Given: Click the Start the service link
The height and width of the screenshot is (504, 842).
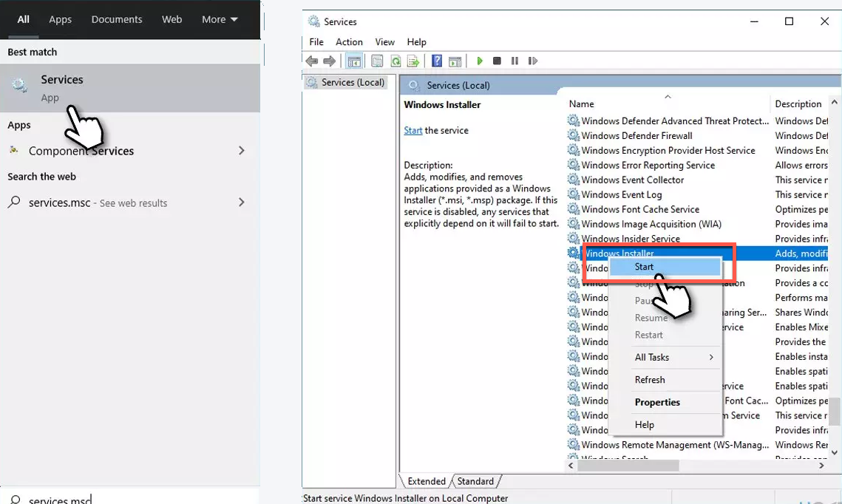Looking at the screenshot, I should point(412,130).
